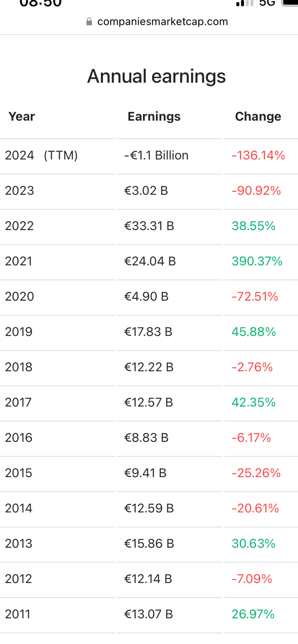Select the 2024 (TTM) year cell
The width and height of the screenshot is (298, 644).
pyautogui.click(x=41, y=155)
